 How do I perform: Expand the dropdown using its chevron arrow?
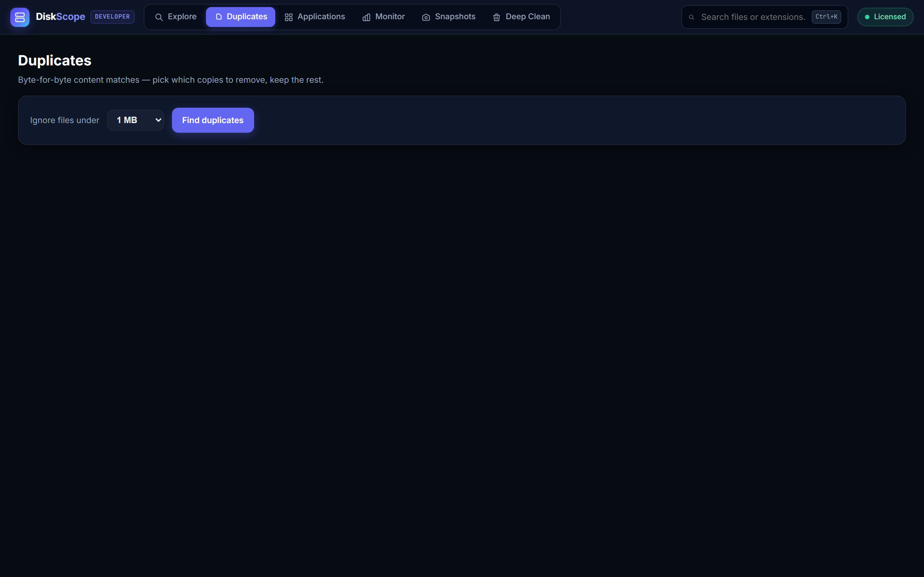(x=158, y=120)
